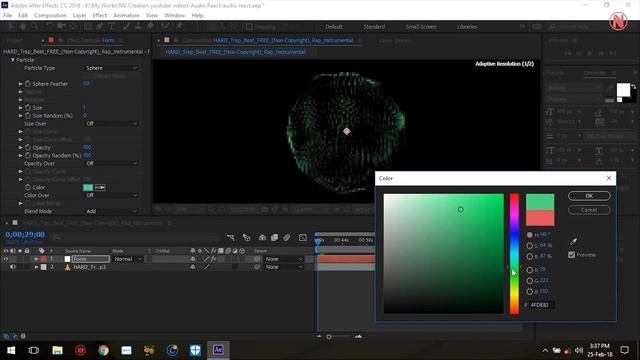Open the Particle Type dropdown showing Sphere
Viewport: 640px width, 360px height.
coord(111,68)
